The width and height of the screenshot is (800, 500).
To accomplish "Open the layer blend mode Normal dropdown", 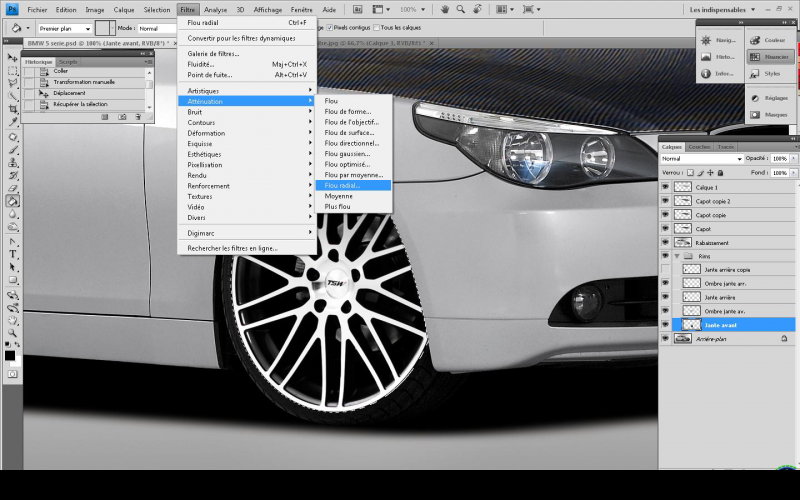I will point(702,159).
